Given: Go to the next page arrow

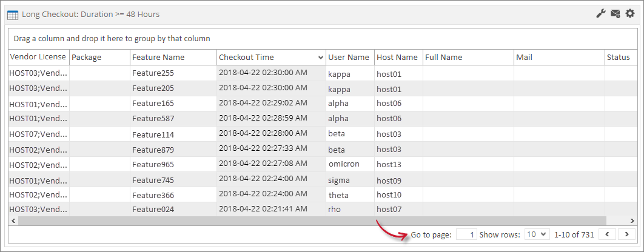Looking at the screenshot, I should click(x=626, y=234).
